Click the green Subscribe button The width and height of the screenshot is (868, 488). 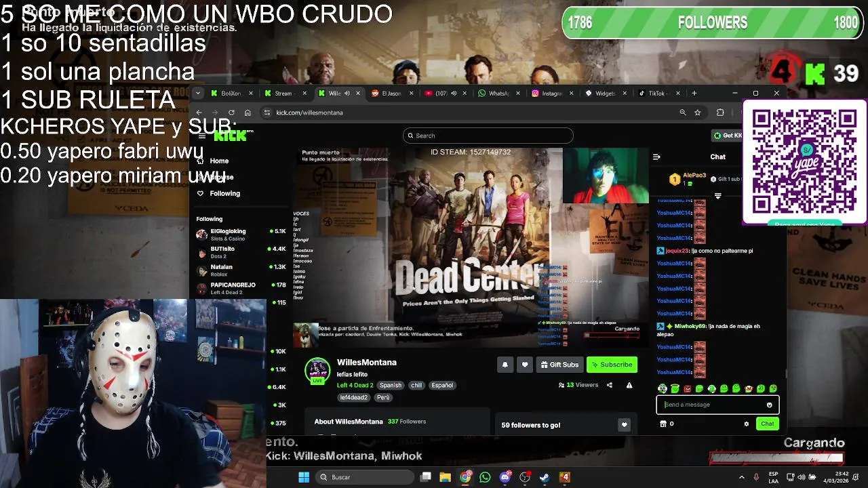point(612,365)
